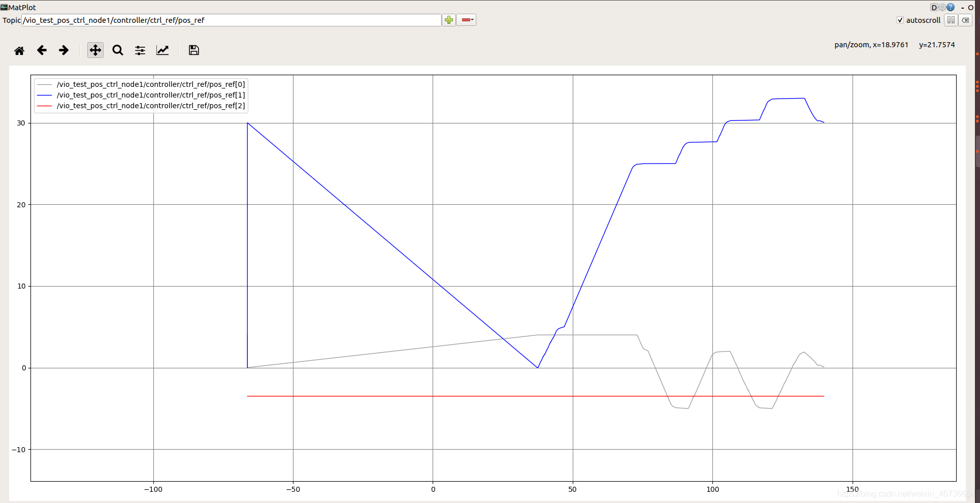Click x-axis tick label 150

853,489
